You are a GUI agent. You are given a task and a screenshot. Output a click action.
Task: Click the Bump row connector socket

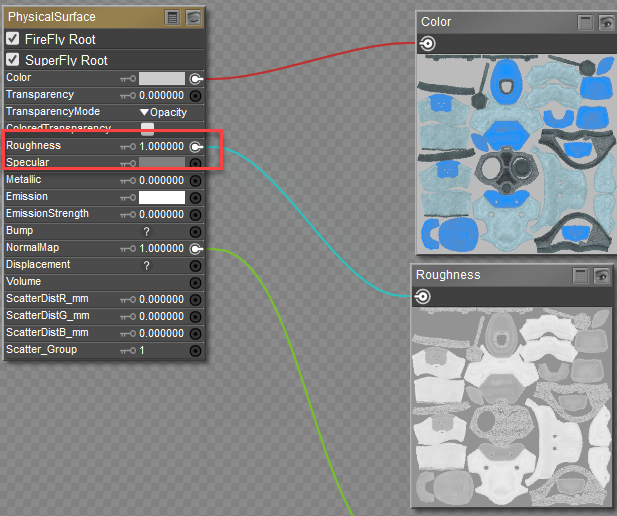195,232
